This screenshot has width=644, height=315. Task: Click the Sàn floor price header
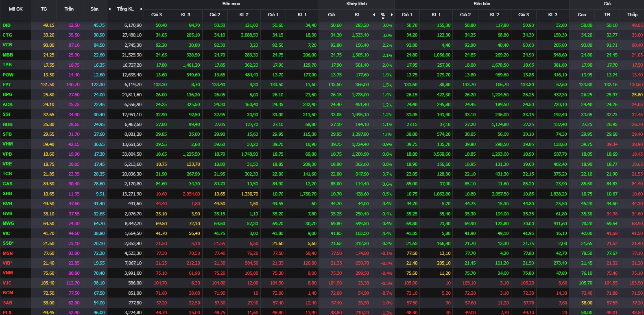tap(94, 9)
